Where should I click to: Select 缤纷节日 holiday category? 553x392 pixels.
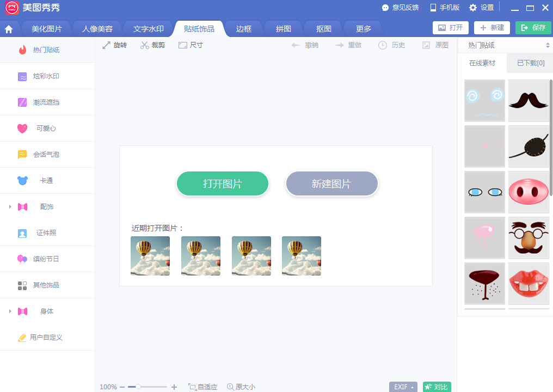click(47, 259)
